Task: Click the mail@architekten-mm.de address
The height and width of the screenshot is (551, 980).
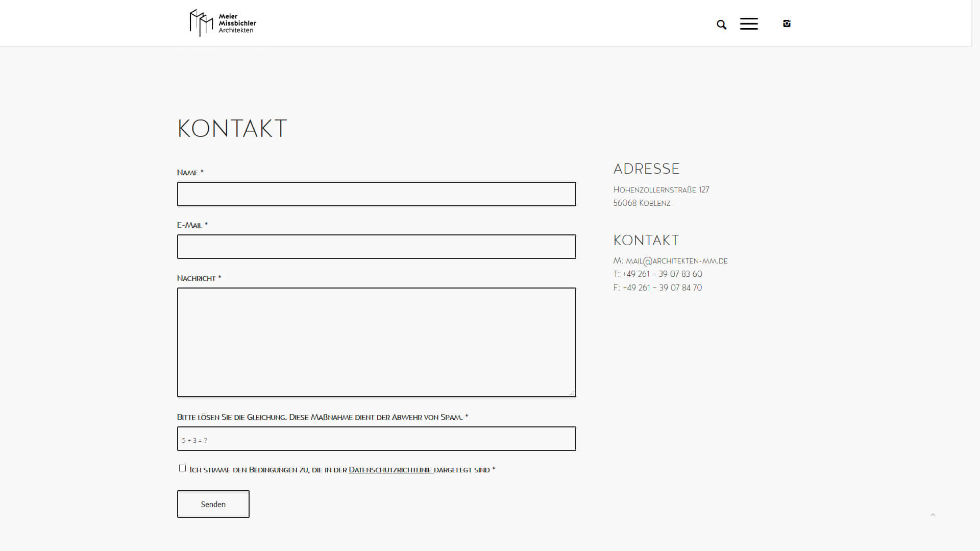Action: click(x=677, y=261)
